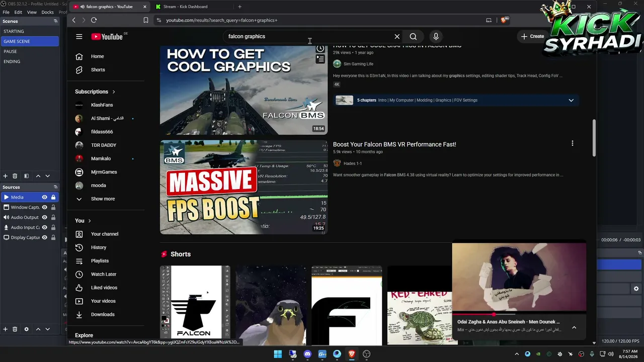The image size is (644, 362).
Task: Remove the selected scene with the trash icon
Action: [15, 176]
